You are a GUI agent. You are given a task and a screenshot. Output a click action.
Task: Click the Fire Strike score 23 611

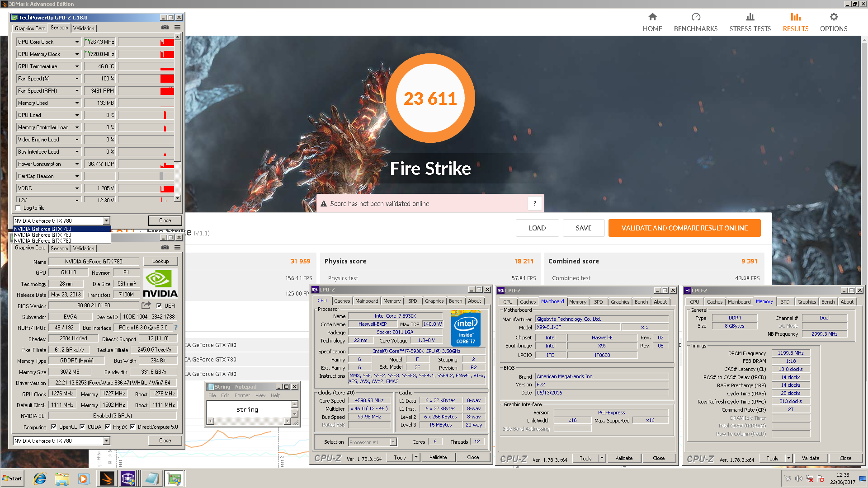coord(430,99)
